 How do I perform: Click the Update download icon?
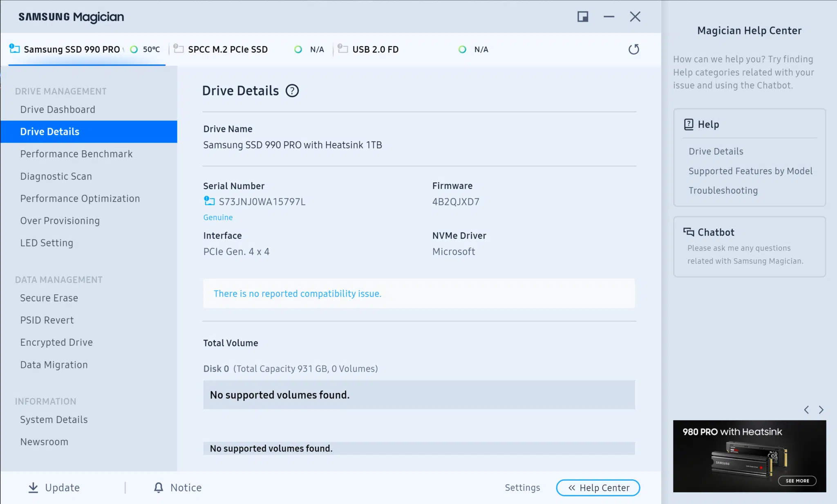click(33, 488)
